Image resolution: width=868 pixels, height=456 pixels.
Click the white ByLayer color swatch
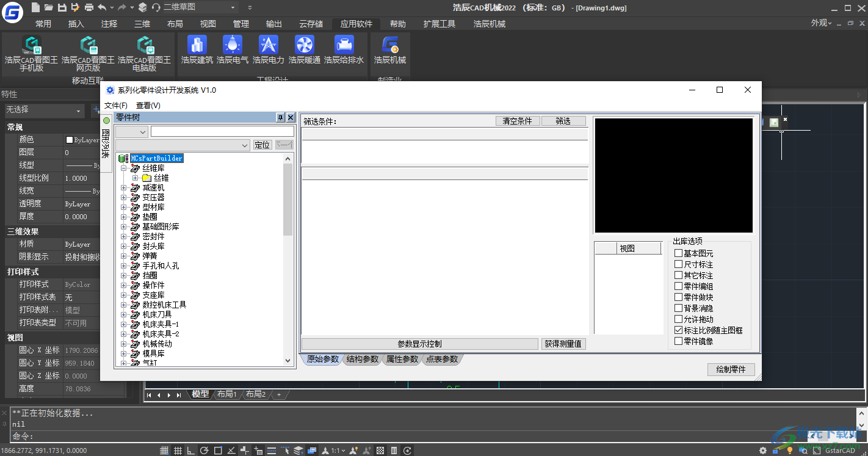[x=70, y=140]
